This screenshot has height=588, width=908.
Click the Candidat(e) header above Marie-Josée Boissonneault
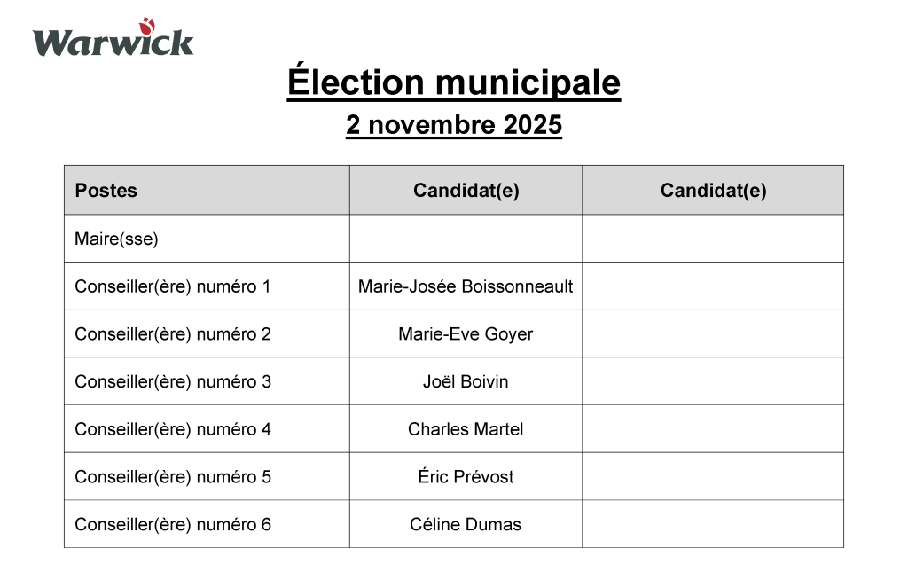(466, 191)
